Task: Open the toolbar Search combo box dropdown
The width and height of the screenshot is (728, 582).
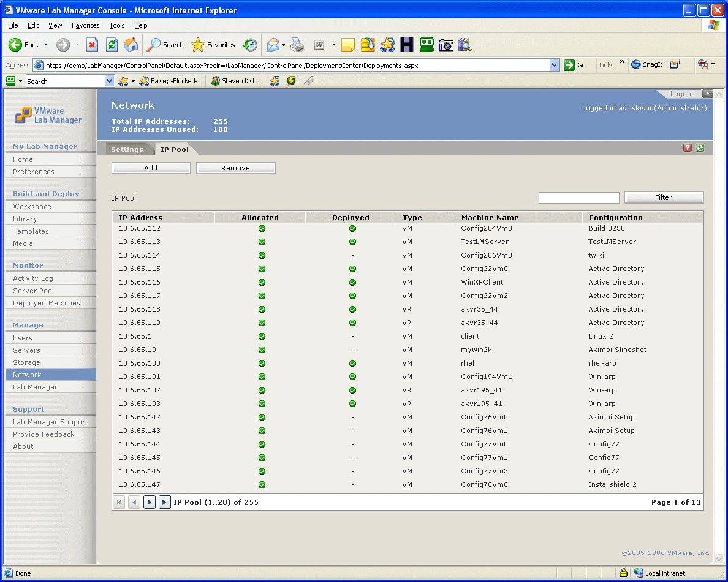Action: coord(109,82)
